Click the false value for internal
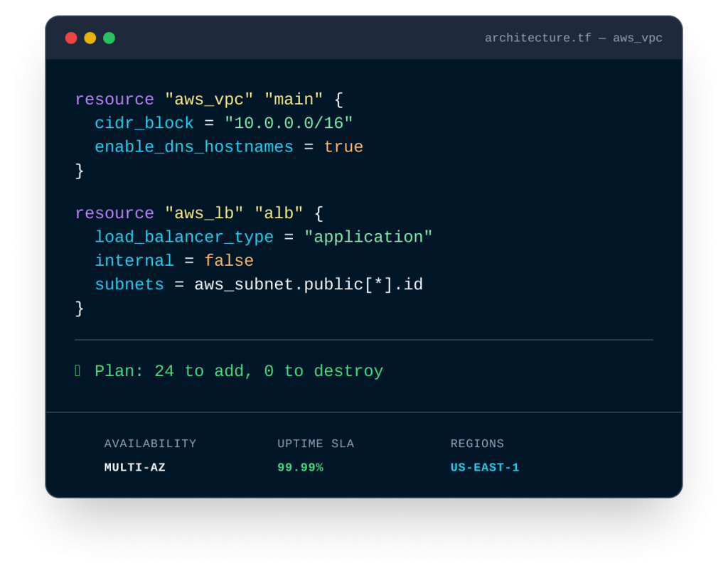This screenshot has height=573, width=728. click(x=229, y=261)
